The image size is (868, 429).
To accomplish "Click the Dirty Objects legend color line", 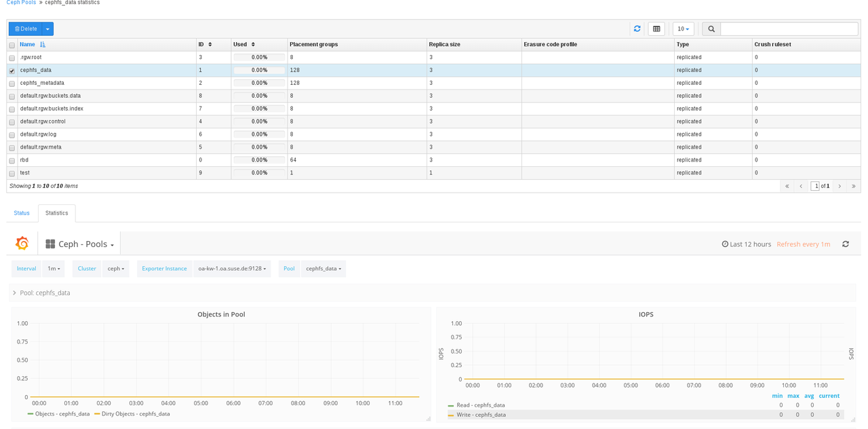I will coord(97,414).
